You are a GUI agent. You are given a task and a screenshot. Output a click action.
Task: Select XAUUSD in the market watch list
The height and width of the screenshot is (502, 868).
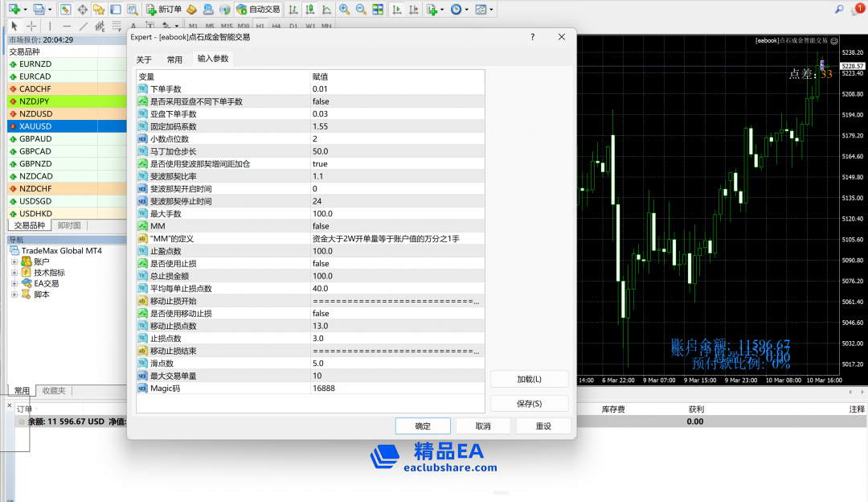pos(36,126)
